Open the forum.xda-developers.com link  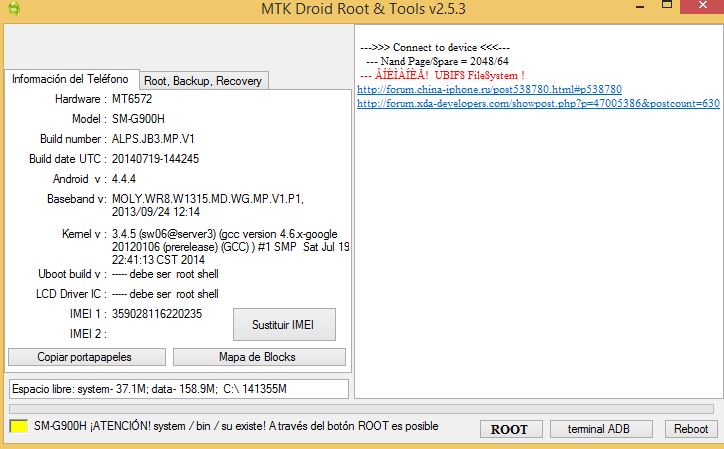[538, 103]
